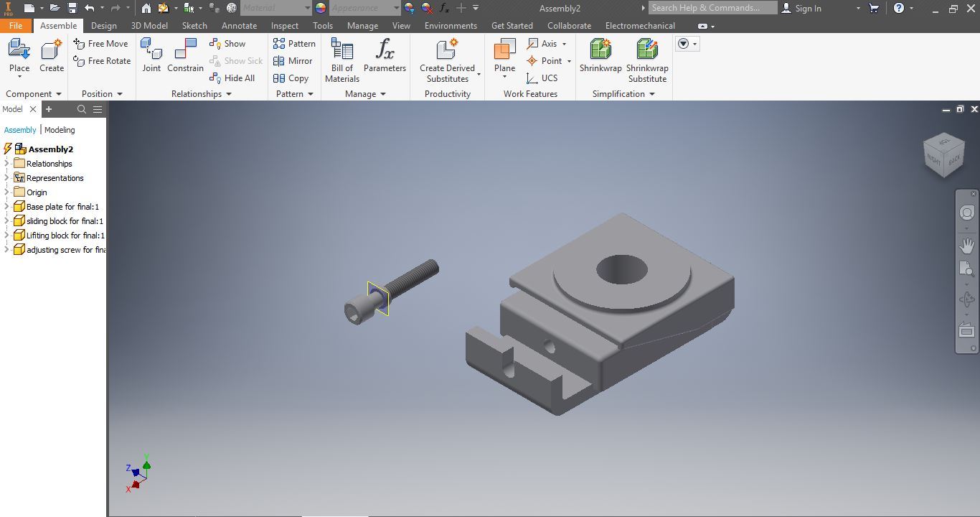Go to the Home view icon
The height and width of the screenshot is (517, 980).
click(x=146, y=8)
